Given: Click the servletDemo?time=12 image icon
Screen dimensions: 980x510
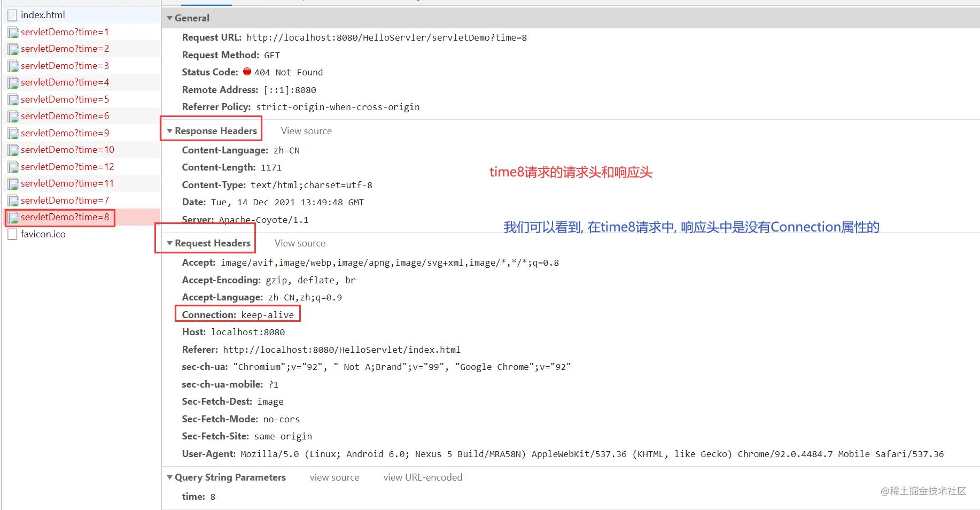Looking at the screenshot, I should click(13, 167).
